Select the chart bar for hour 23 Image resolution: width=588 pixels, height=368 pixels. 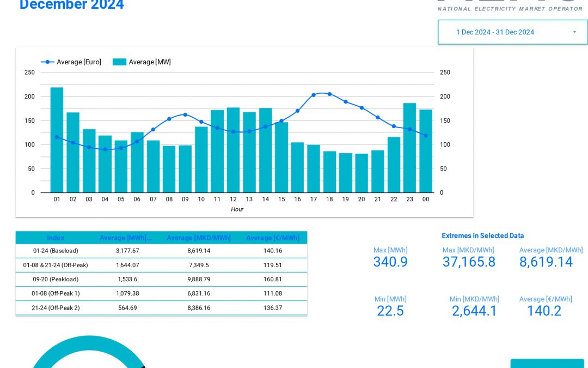[x=410, y=147]
